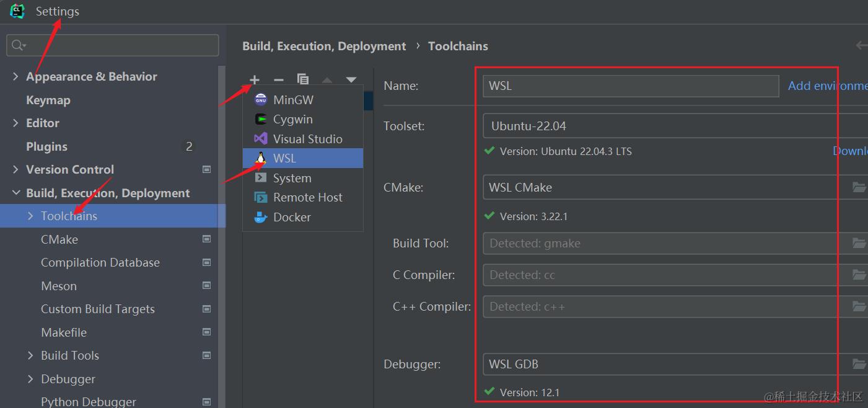
Task: Click the Name field containing WSL
Action: tap(630, 86)
